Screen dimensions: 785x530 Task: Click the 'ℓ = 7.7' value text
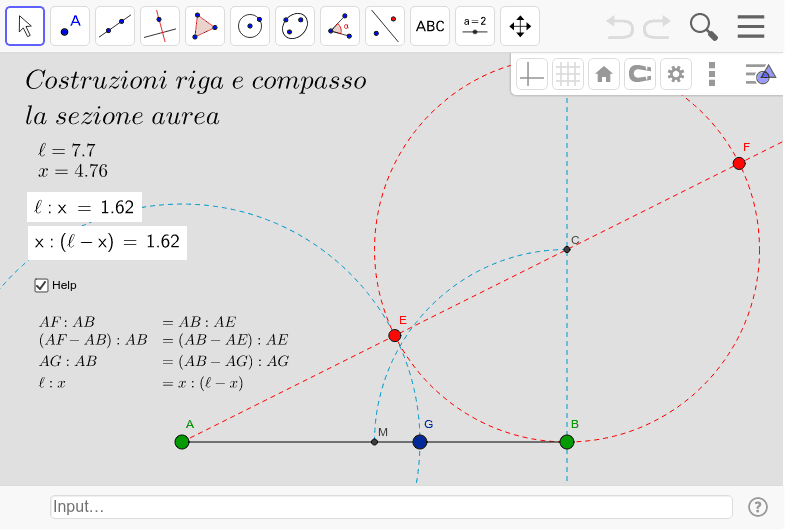67,150
